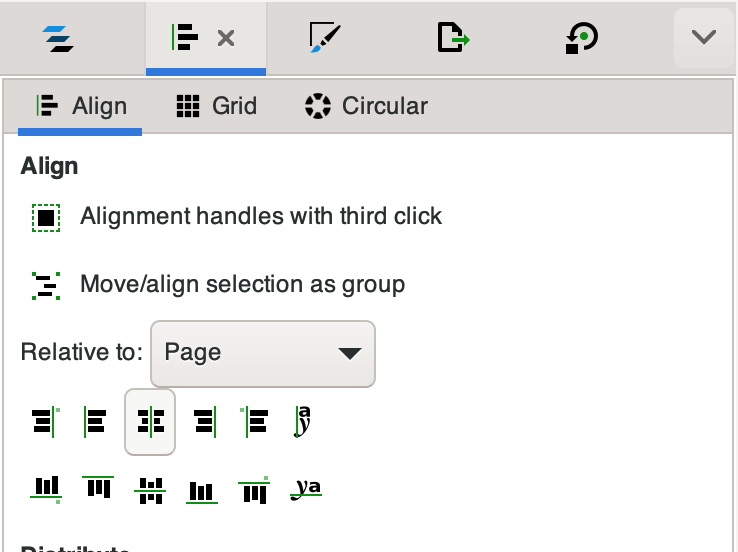The image size is (738, 552).
Task: Select the Align sub-tab
Action: click(81, 106)
